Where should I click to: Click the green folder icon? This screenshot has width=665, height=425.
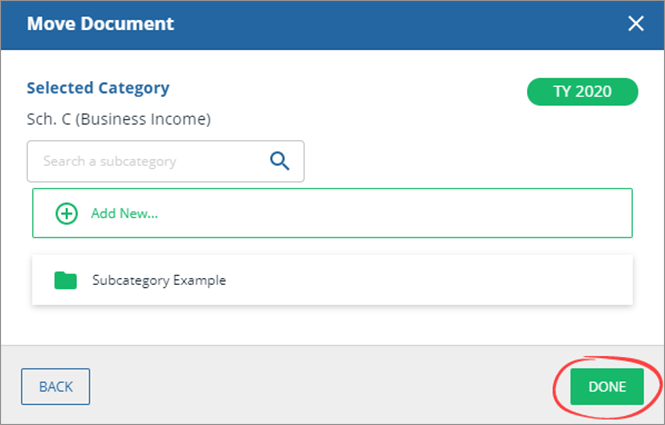click(x=66, y=280)
